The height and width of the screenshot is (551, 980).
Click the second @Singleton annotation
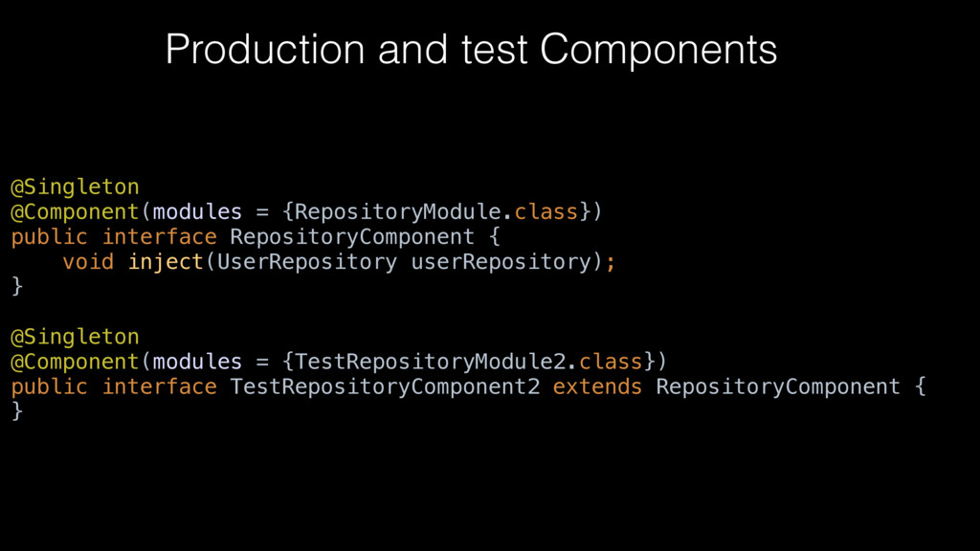pos(75,338)
